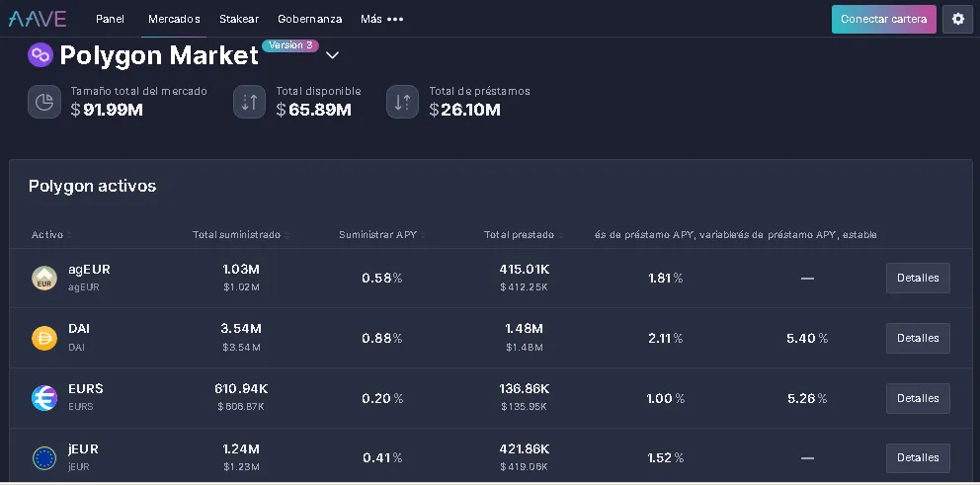Click the Polygon Market purple logo icon
The width and height of the screenshot is (980, 485).
pos(41,55)
